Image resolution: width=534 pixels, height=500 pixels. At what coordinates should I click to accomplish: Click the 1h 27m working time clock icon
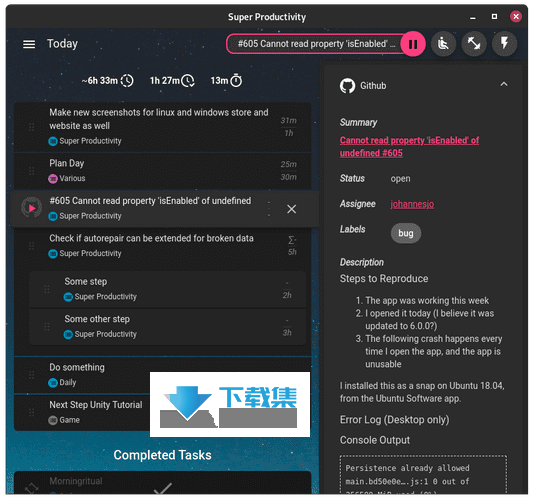tap(188, 81)
